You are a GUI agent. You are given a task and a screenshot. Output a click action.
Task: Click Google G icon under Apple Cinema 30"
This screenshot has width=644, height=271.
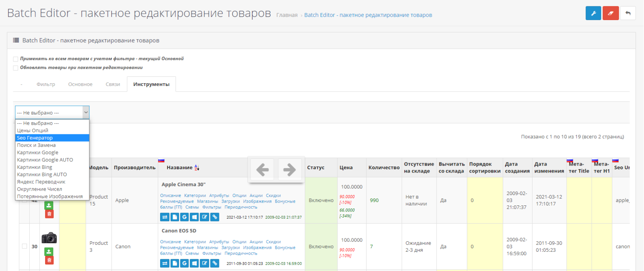(184, 217)
